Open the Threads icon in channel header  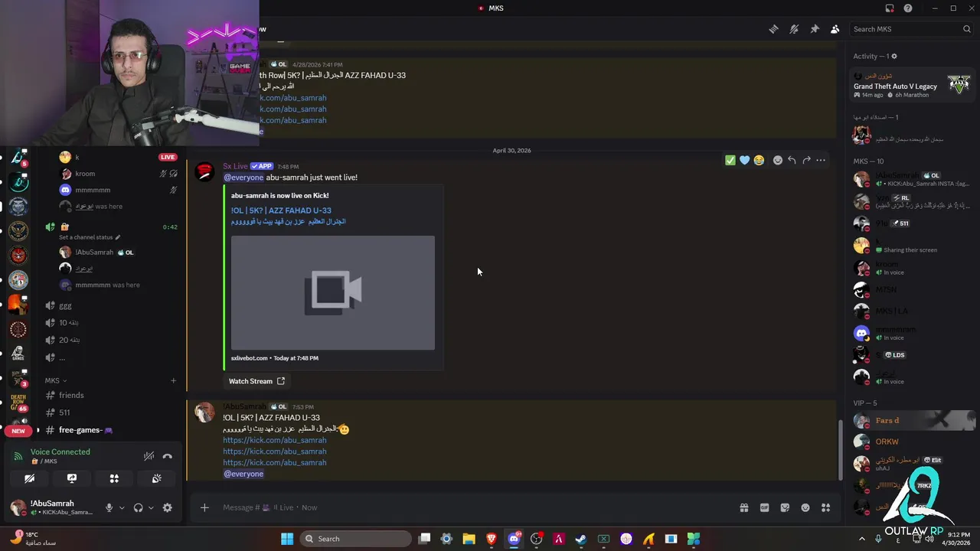[x=773, y=29]
